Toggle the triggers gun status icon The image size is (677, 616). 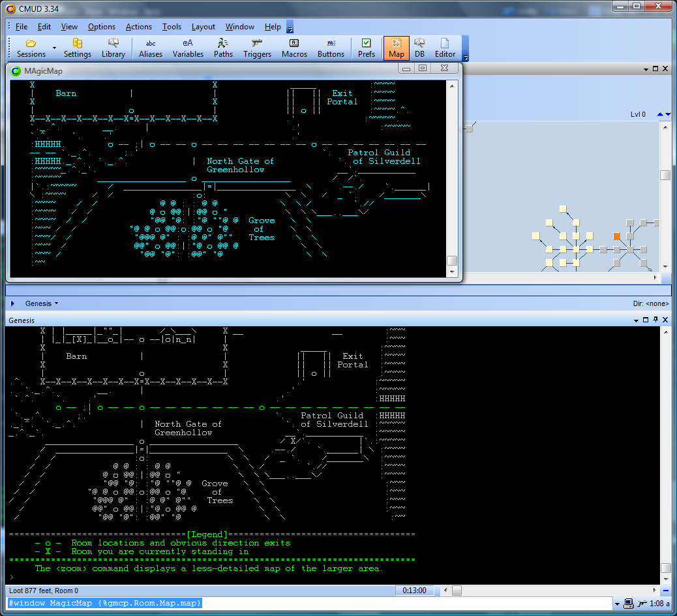[642, 604]
